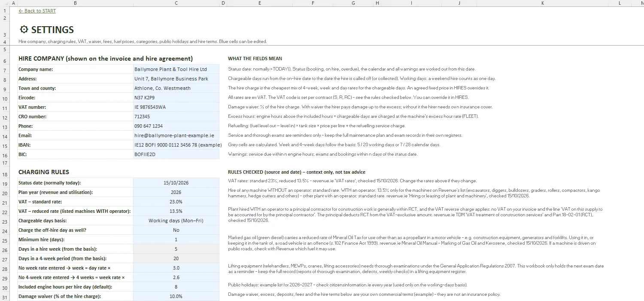
Task: Select the hire@ballymore-plant-example.ie email cell
Action: pyautogui.click(x=176, y=135)
